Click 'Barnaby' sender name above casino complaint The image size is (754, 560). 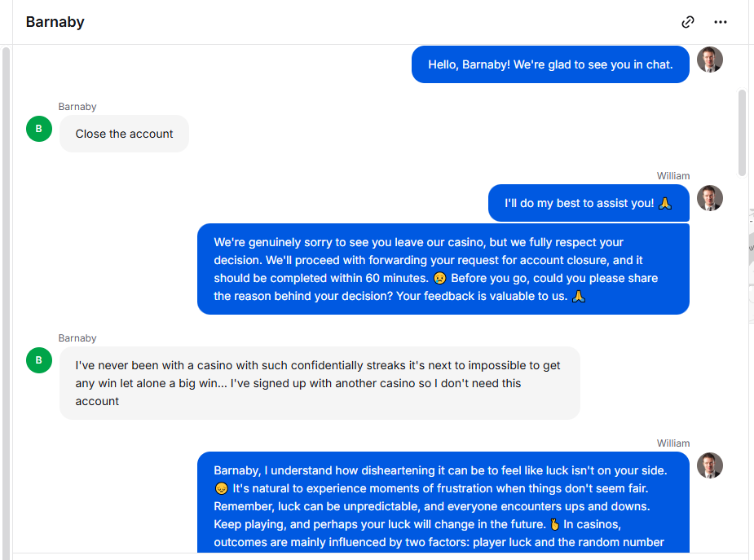pyautogui.click(x=77, y=338)
